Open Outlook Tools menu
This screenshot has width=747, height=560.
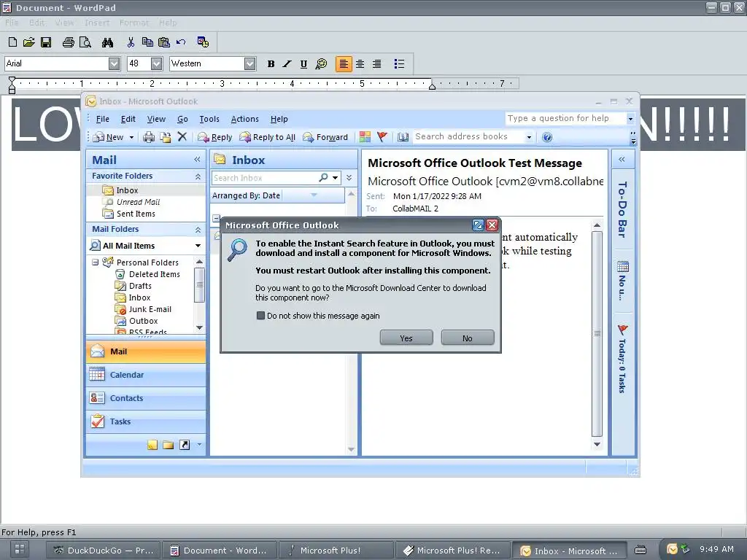(x=209, y=119)
